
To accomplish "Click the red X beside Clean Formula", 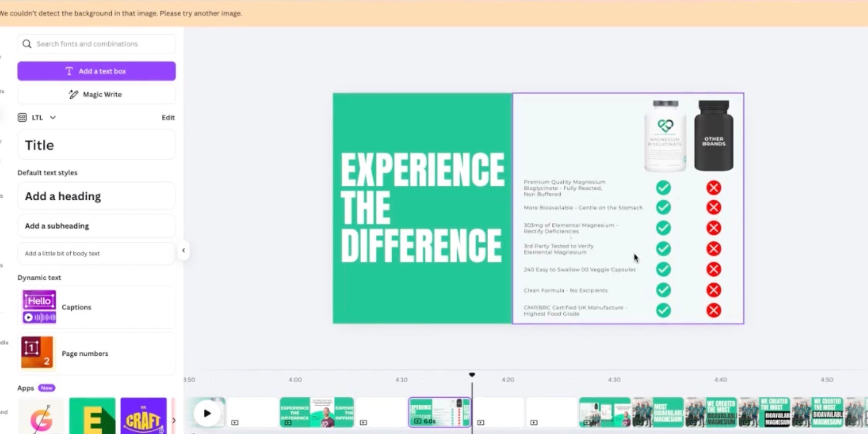I will tap(714, 290).
